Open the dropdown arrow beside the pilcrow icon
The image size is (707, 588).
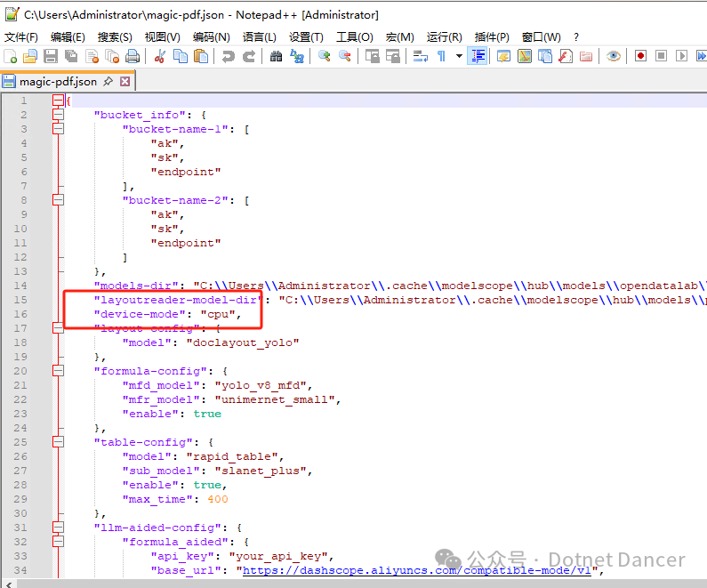[x=459, y=56]
